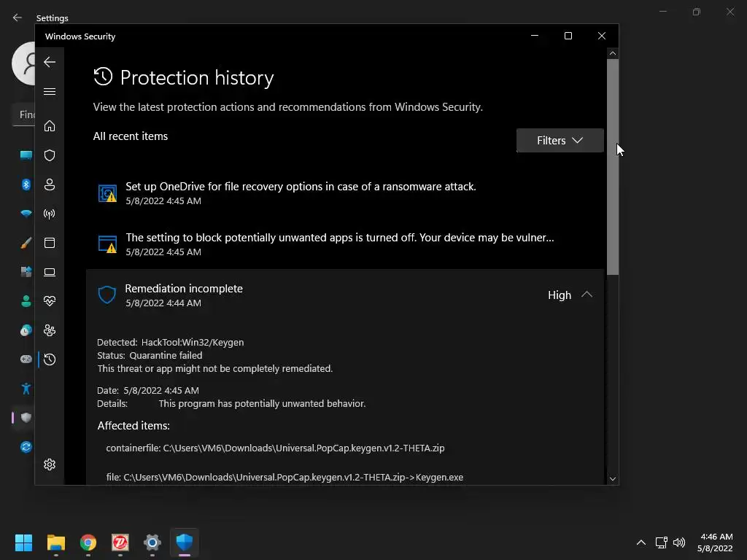Expand the Filters dropdown

click(560, 141)
